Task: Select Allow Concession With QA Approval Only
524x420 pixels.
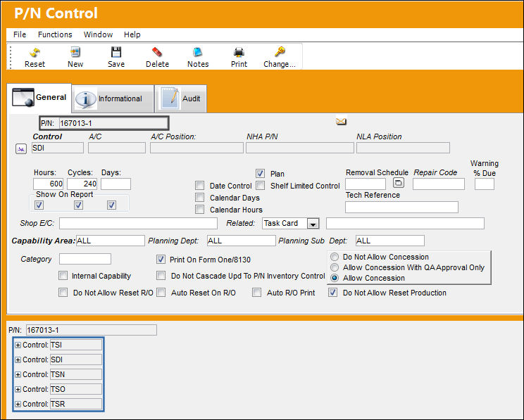Action: 334,267
